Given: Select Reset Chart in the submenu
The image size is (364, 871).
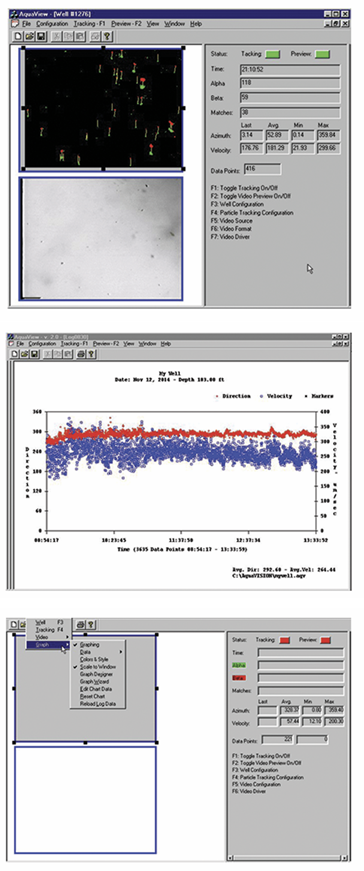Looking at the screenshot, I should 92,697.
